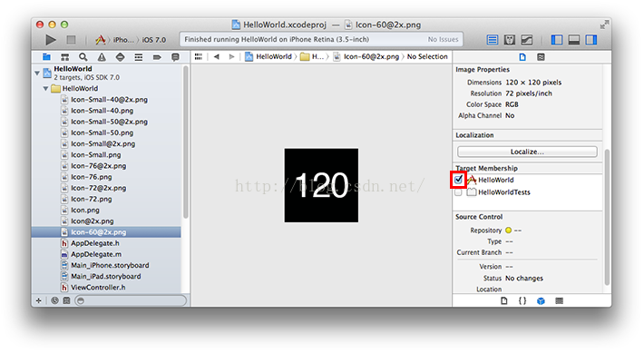Open the Find navigator
This screenshot has height=353, width=644.
(83, 56)
